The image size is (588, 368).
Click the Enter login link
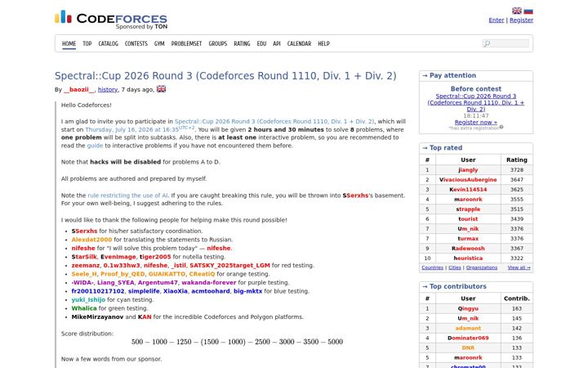[x=497, y=20]
